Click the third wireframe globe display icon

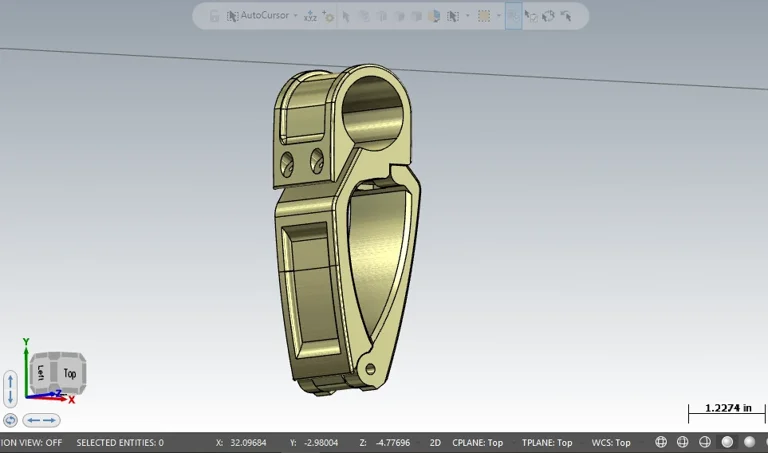705,442
